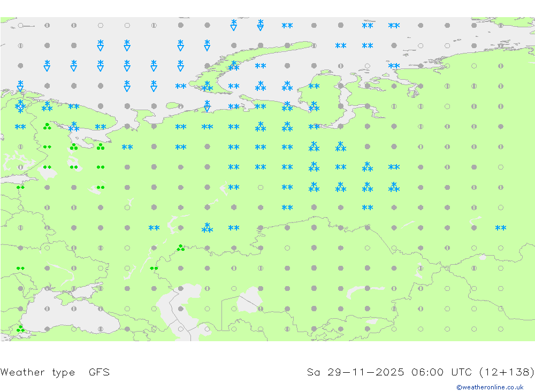Select the 'Weather type GFS' caption text
This screenshot has height=392, width=535.
[55, 372]
